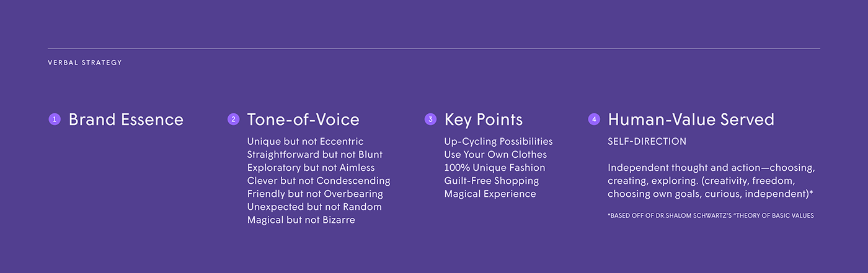868x273 pixels.
Task: Click the number 4 circle badge
Action: point(594,119)
